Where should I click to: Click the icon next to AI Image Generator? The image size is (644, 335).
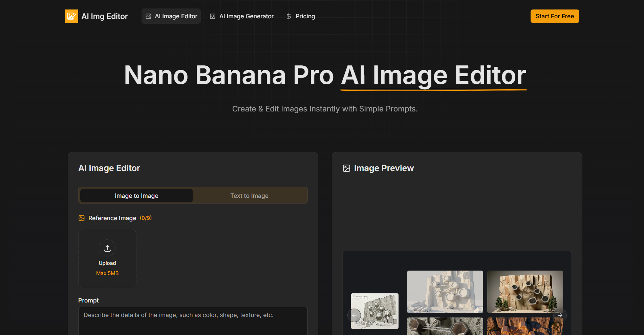click(x=212, y=16)
